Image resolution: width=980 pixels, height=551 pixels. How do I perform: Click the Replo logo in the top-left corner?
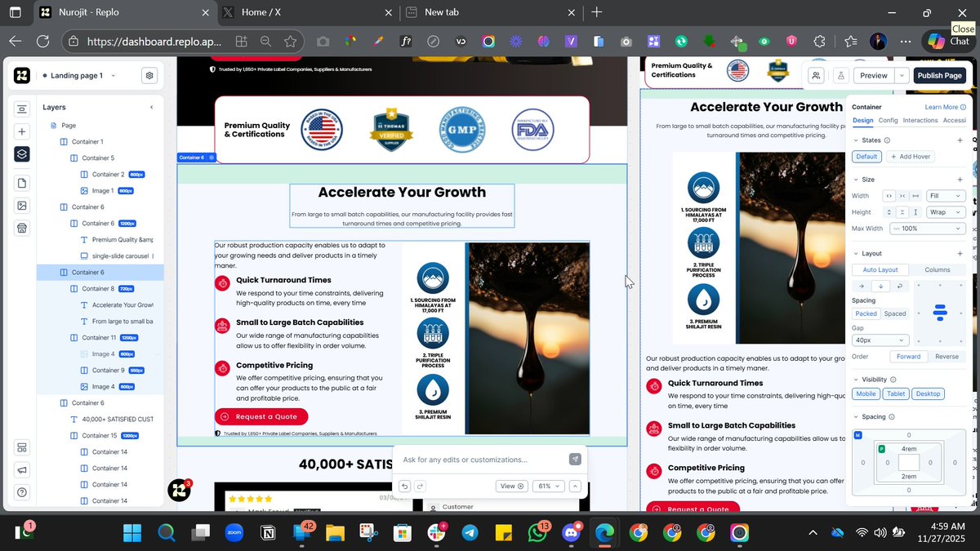point(20,75)
